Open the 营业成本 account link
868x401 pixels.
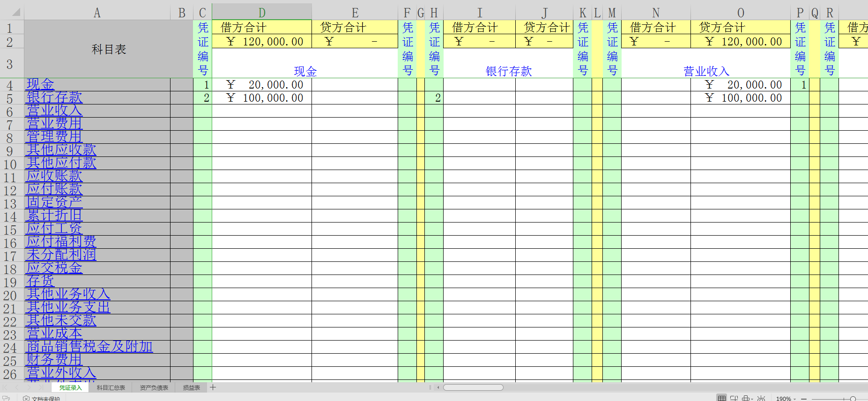point(54,334)
